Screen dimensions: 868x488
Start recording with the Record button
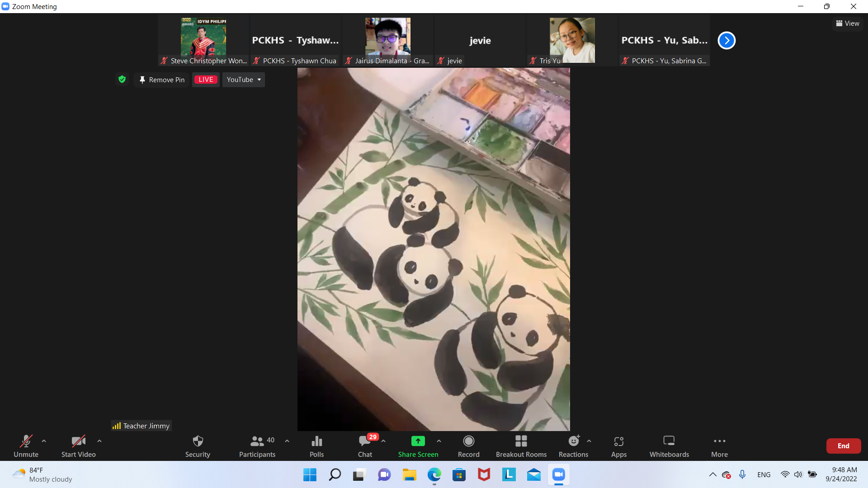pyautogui.click(x=469, y=446)
